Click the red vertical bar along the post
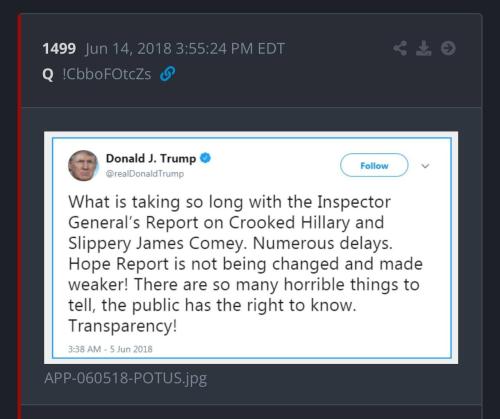 click(20, 217)
